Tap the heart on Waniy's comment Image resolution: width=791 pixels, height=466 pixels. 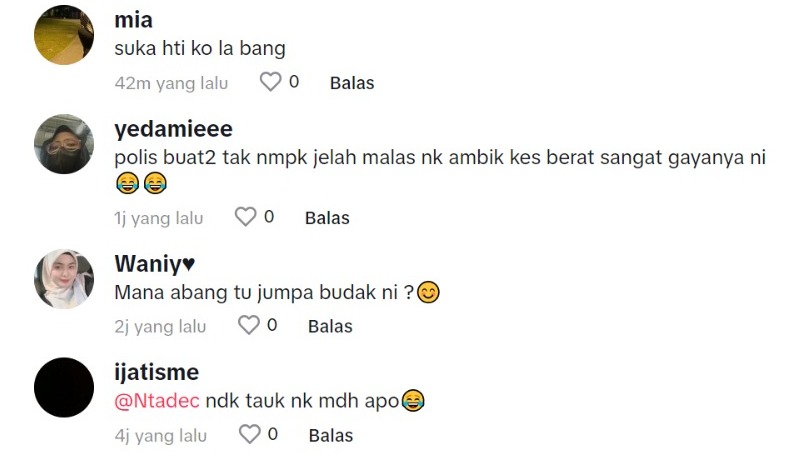point(249,325)
